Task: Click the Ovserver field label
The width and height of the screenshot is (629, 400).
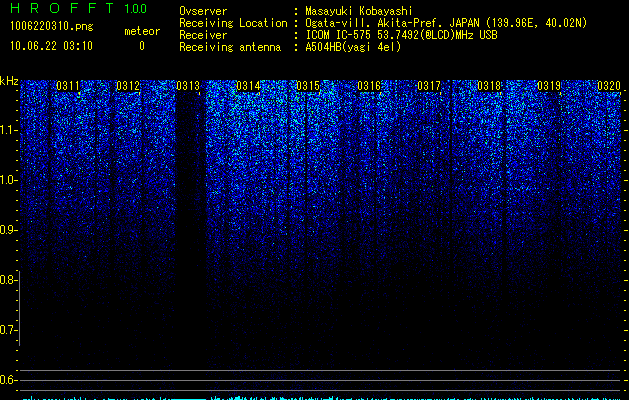Action: point(203,11)
